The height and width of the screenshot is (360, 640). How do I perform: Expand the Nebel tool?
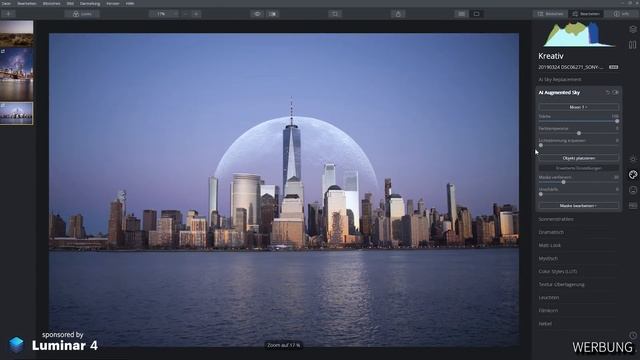[545, 324]
